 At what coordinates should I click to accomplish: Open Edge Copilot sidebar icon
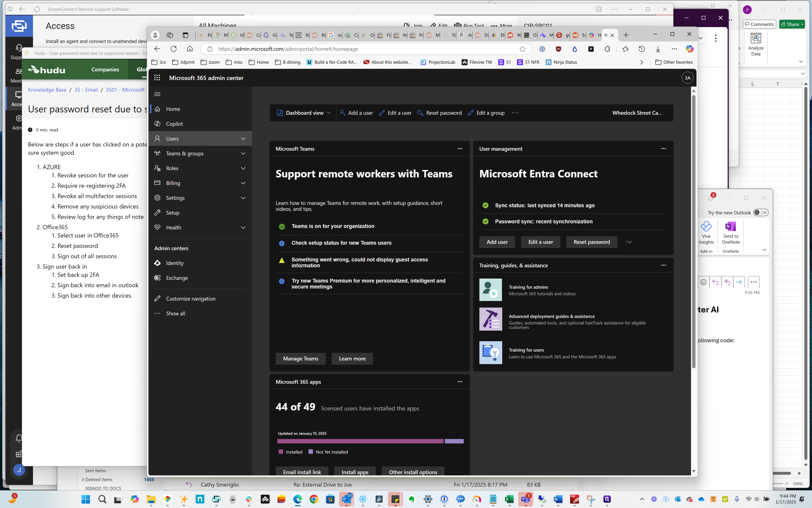[x=690, y=49]
